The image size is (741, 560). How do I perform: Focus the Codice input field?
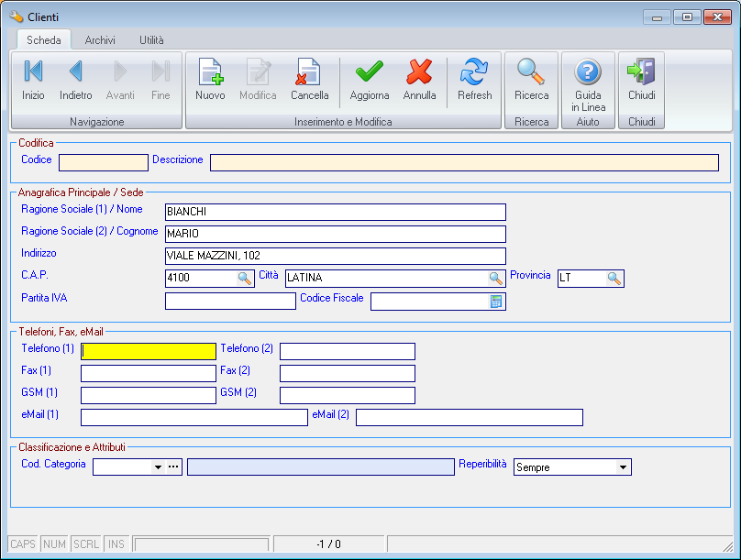tap(104, 163)
